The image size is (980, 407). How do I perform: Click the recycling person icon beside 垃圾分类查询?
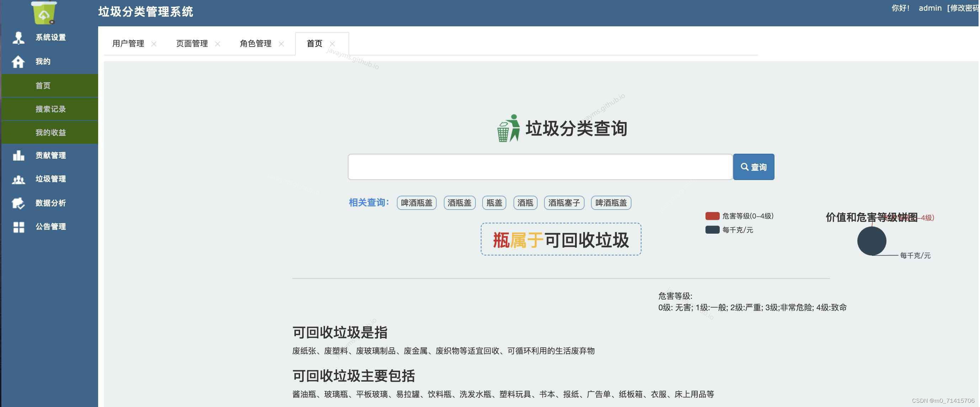(508, 128)
